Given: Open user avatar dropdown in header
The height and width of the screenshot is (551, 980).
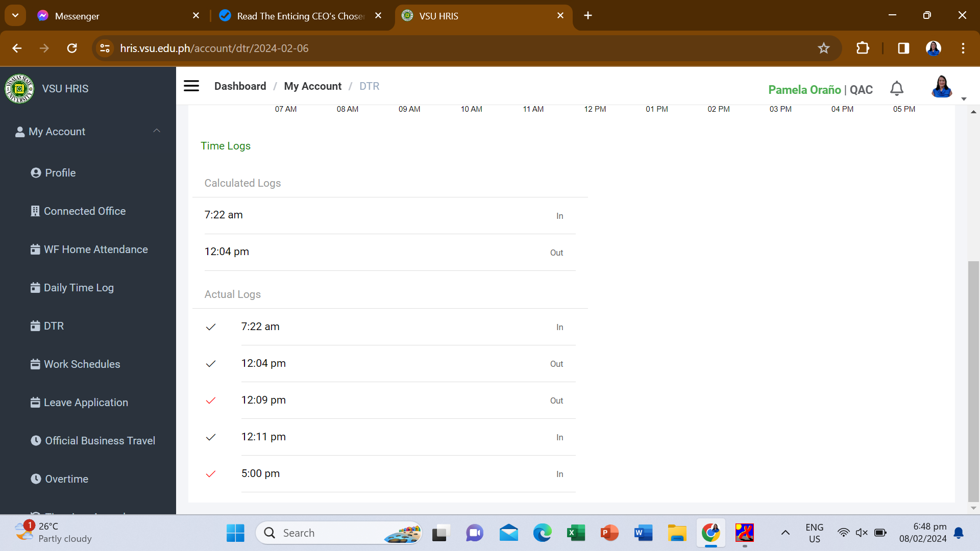Looking at the screenshot, I should (x=942, y=87).
